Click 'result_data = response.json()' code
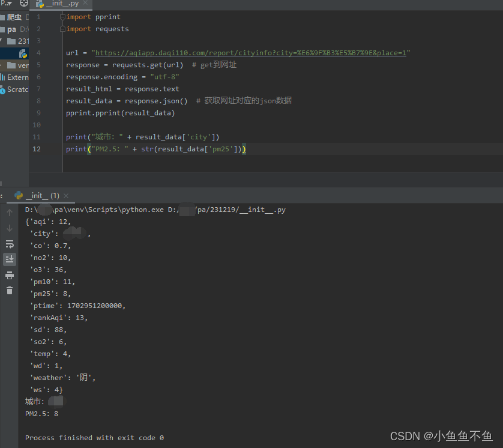 [x=127, y=101]
